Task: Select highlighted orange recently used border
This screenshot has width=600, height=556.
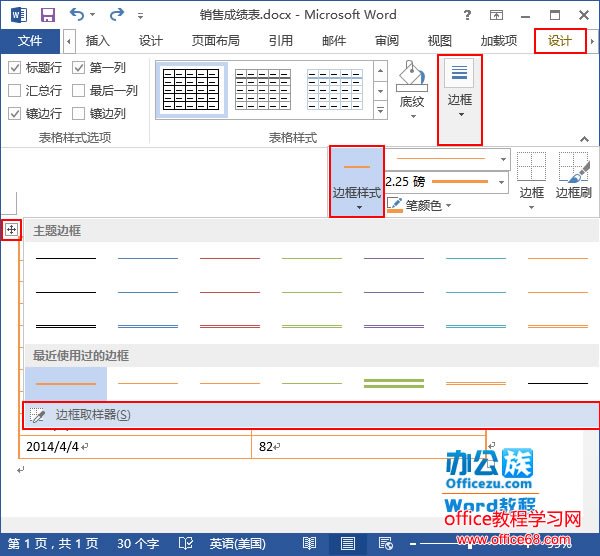Action: tap(66, 383)
